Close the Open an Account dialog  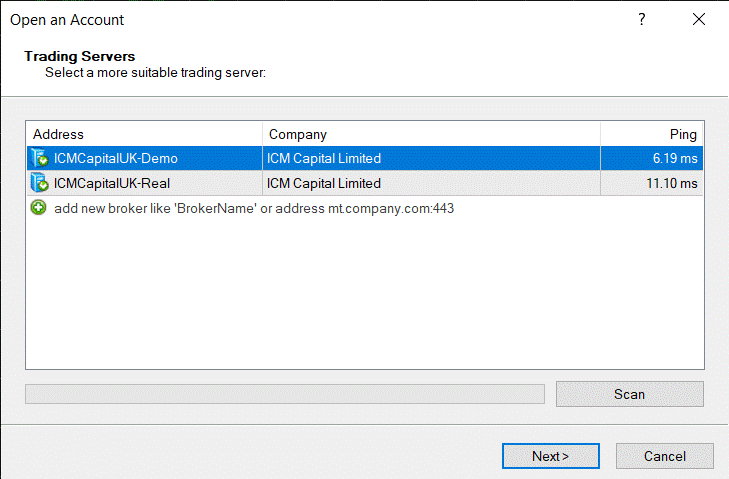click(x=699, y=20)
